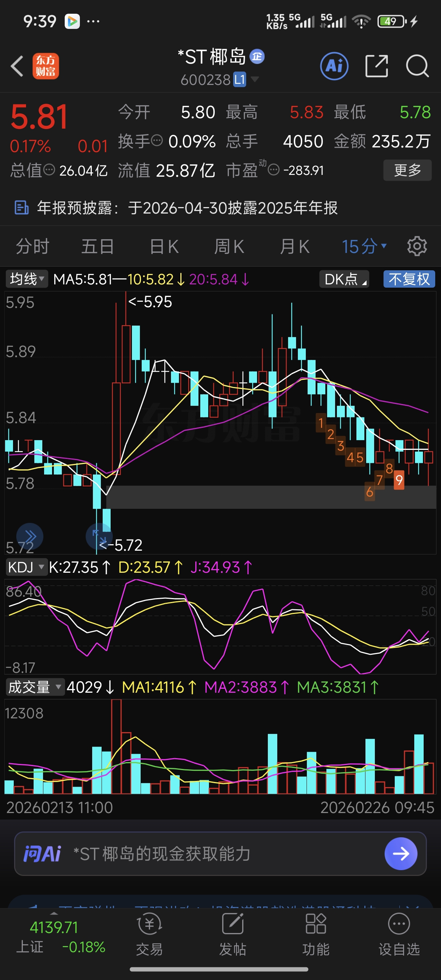
Task: Open chart settings gear icon
Action: point(417,246)
